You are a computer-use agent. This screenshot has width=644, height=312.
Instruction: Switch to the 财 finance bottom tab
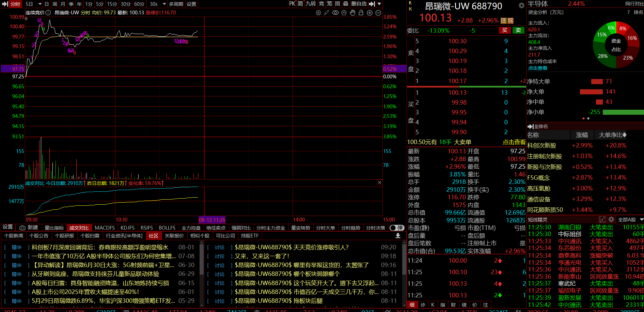453,305
